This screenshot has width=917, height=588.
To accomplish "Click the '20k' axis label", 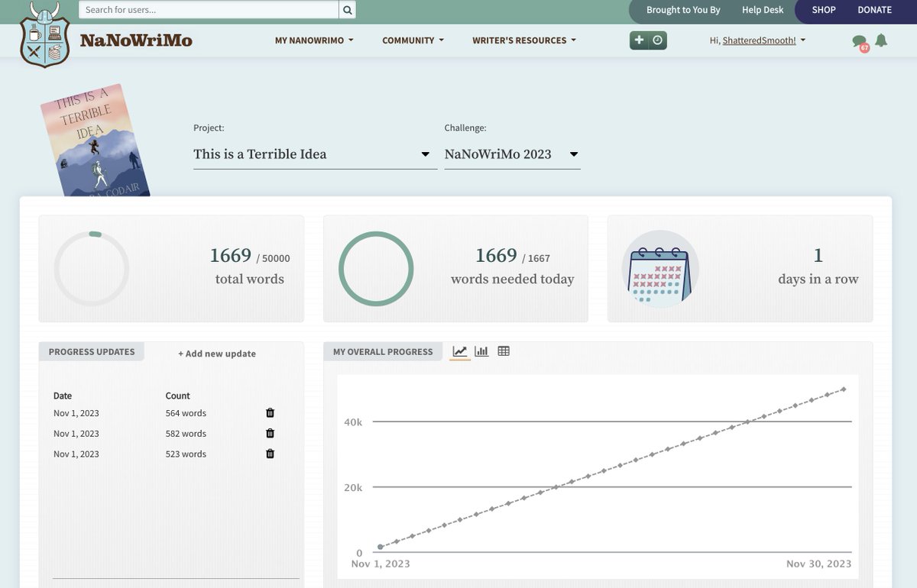I will point(352,487).
